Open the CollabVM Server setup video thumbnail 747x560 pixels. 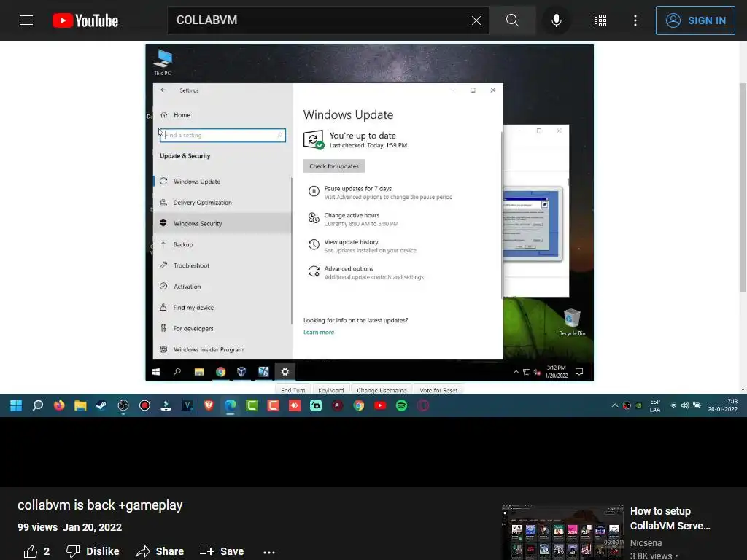[562, 532]
